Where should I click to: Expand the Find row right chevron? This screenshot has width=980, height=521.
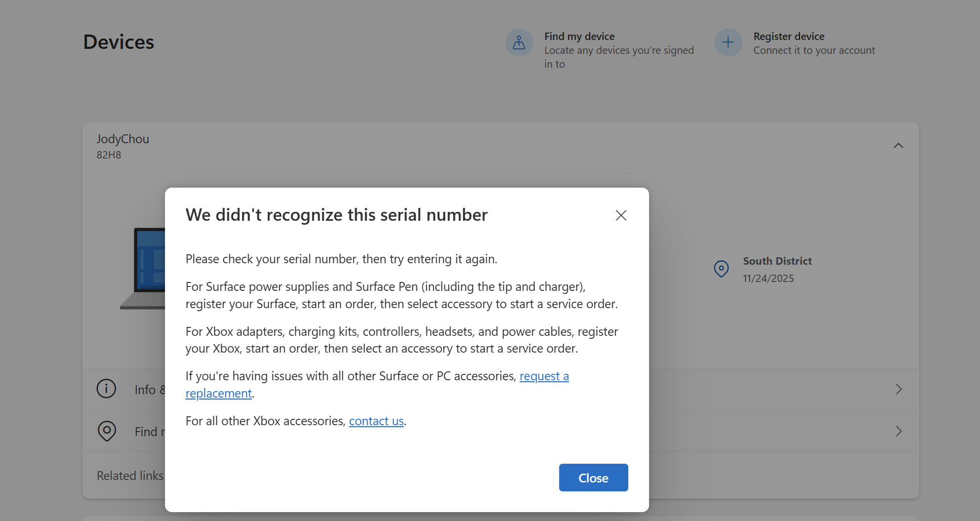tap(898, 431)
